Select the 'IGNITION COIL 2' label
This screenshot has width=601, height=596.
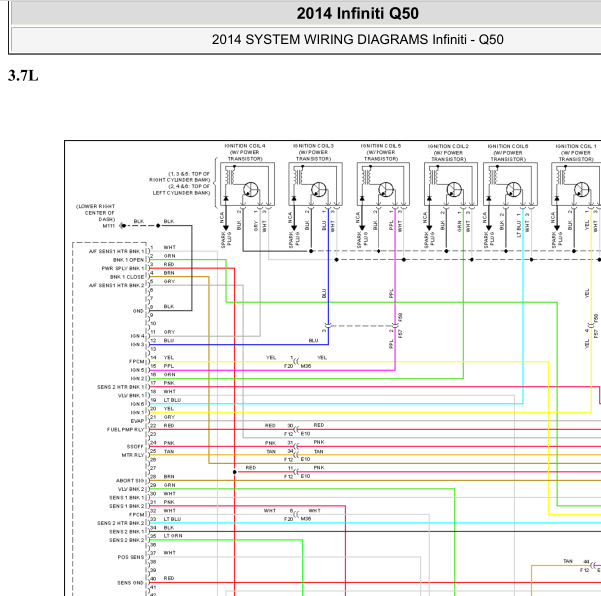point(448,146)
